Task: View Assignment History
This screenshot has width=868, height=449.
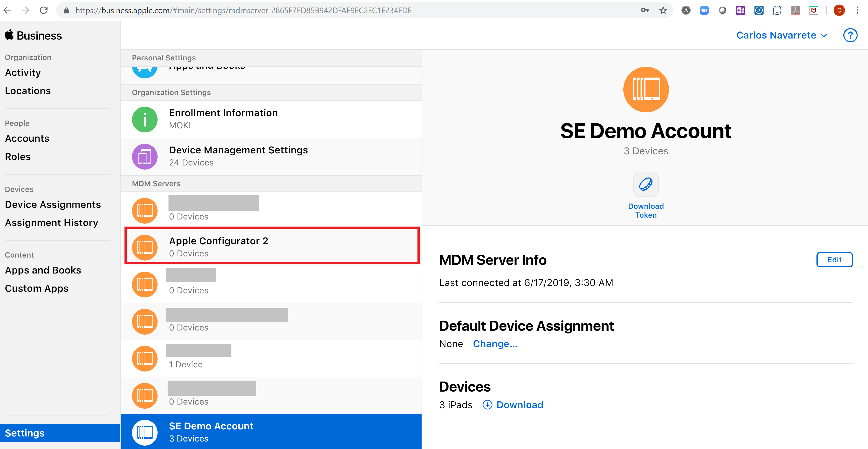Action: [x=52, y=223]
